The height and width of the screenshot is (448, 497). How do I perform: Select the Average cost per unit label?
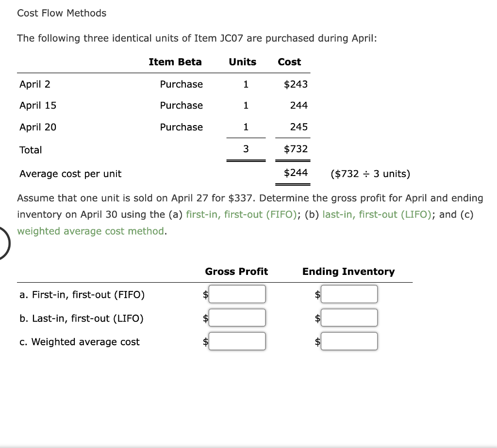pos(70,174)
